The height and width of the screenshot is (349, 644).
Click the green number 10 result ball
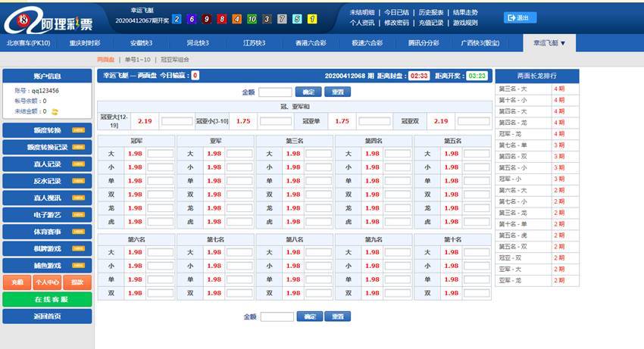tap(252, 19)
